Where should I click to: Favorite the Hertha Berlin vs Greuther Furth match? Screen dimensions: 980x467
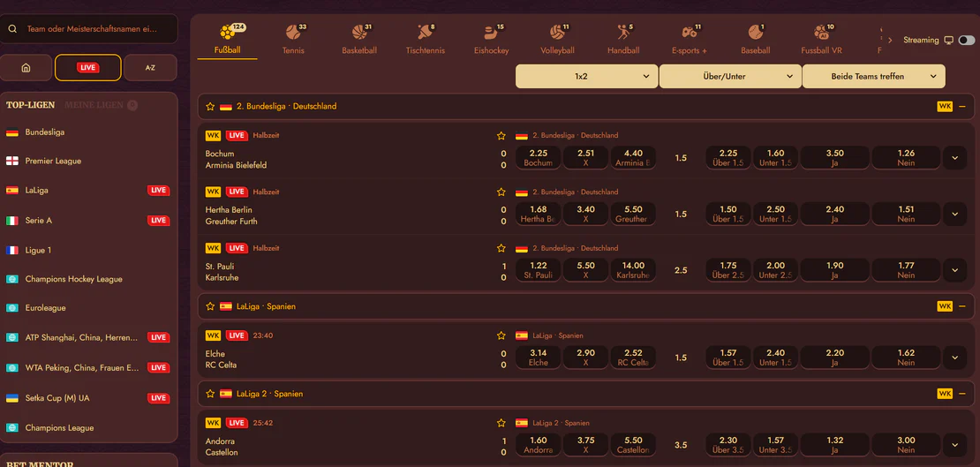501,192
